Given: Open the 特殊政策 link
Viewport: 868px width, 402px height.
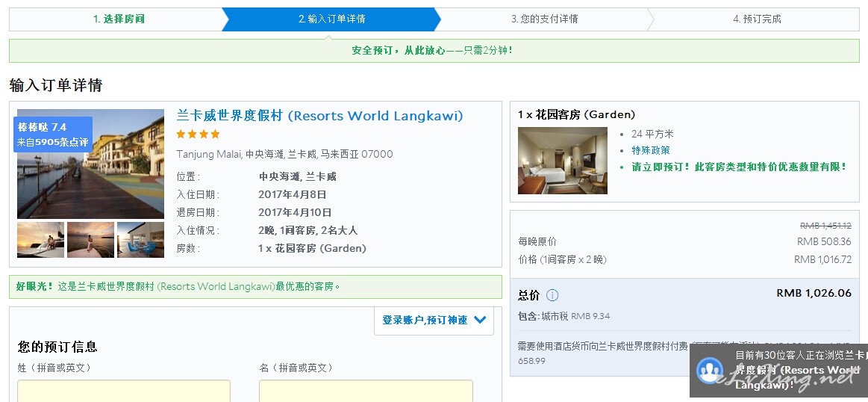Looking at the screenshot, I should coord(651,150).
